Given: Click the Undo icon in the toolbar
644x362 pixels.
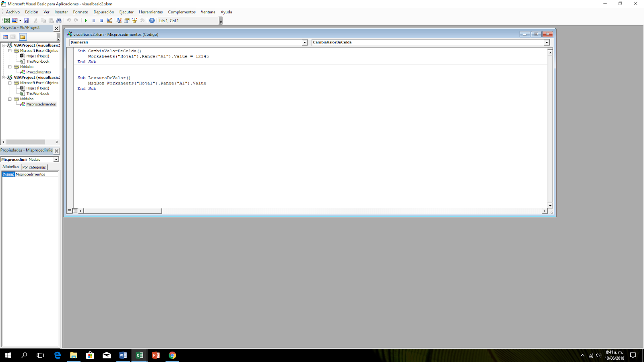Looking at the screenshot, I should coord(69,21).
